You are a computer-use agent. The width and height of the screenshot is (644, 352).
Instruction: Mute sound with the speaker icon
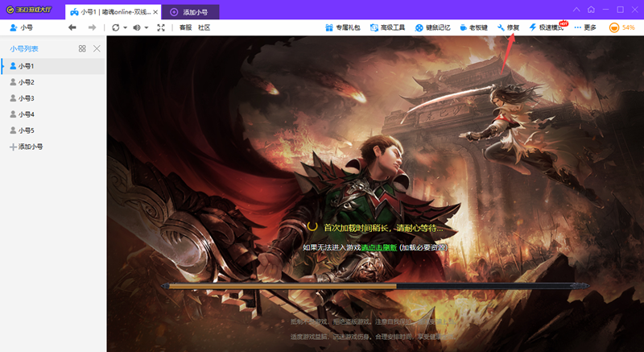pos(137,27)
